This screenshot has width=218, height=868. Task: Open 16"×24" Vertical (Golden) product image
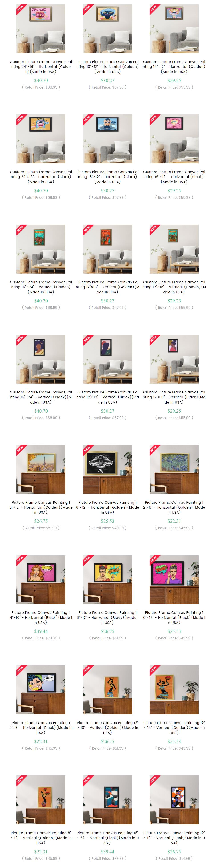coord(41,249)
